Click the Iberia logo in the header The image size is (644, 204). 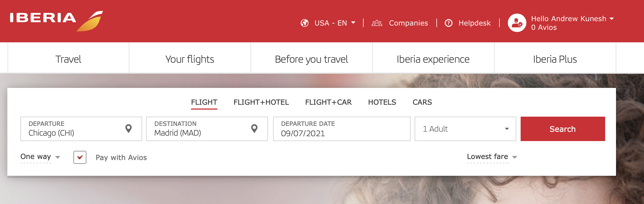(x=54, y=19)
